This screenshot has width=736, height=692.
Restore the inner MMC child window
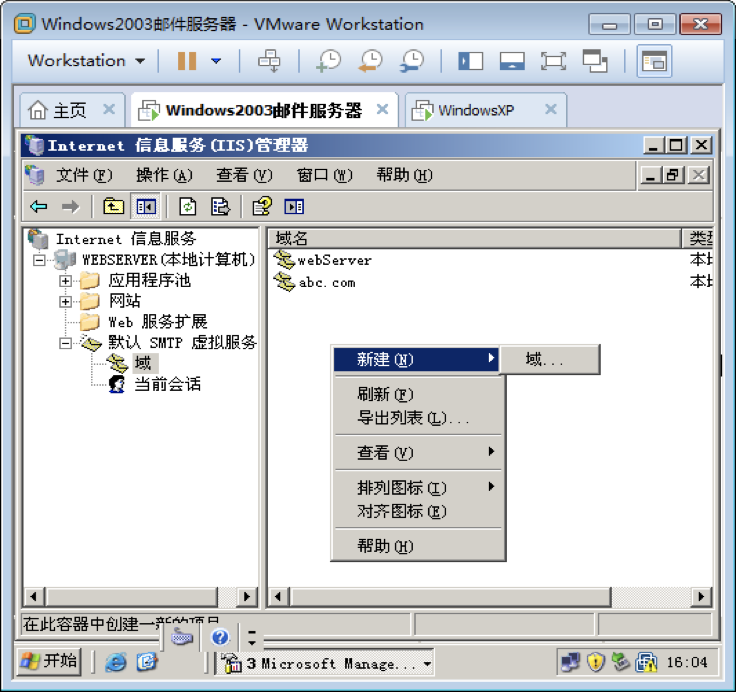coord(673,176)
